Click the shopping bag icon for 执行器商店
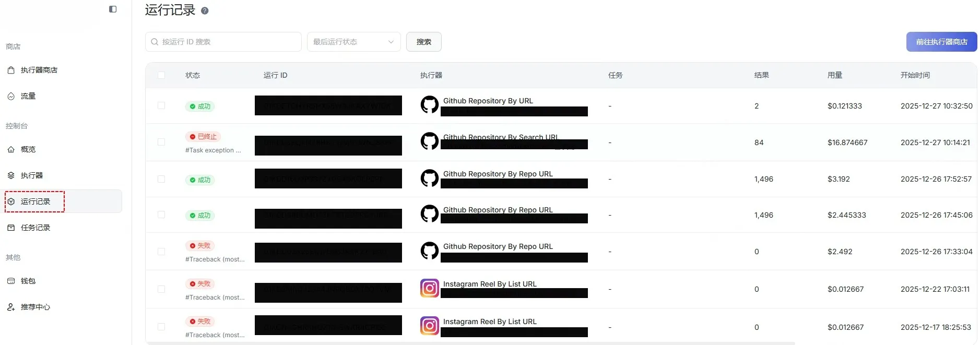The width and height of the screenshot is (980, 345). click(x=11, y=70)
